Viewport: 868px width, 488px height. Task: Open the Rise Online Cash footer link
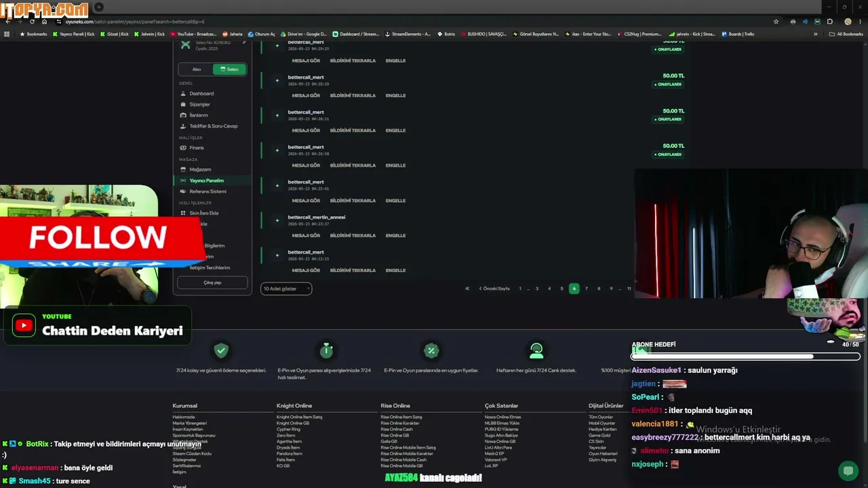point(397,430)
